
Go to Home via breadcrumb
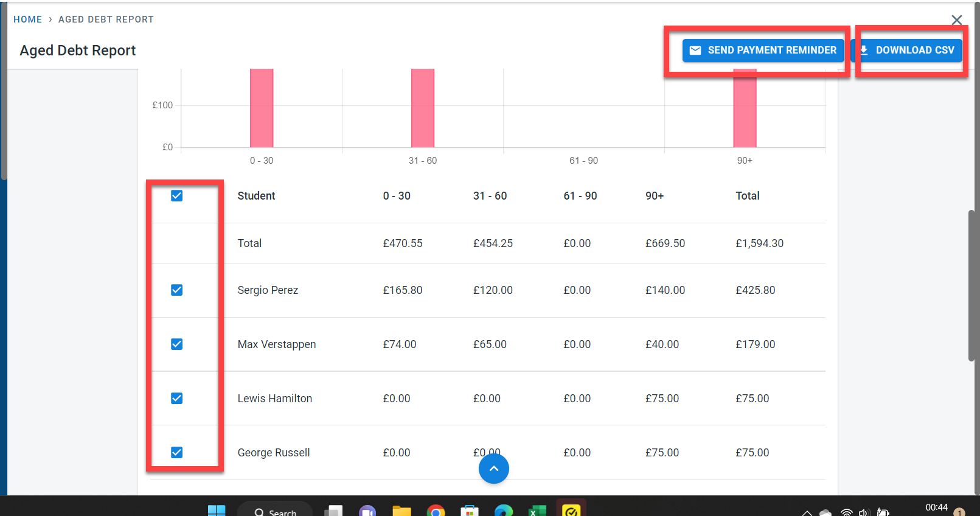(28, 19)
